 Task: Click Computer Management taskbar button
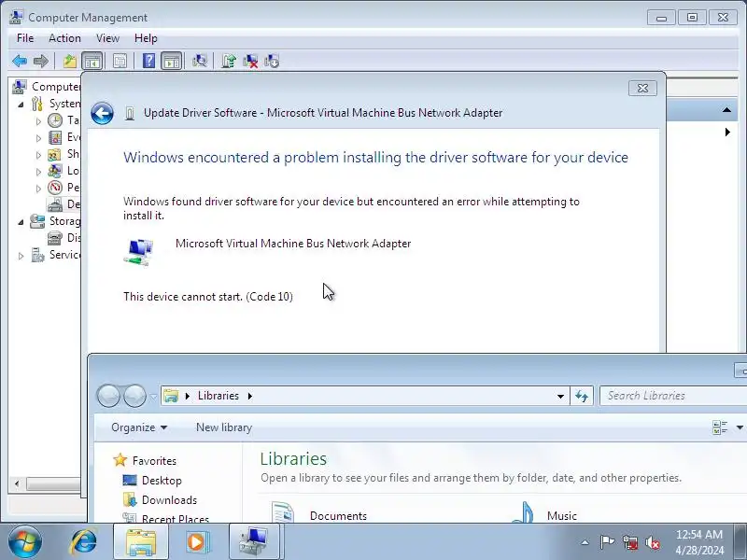pyautogui.click(x=256, y=541)
